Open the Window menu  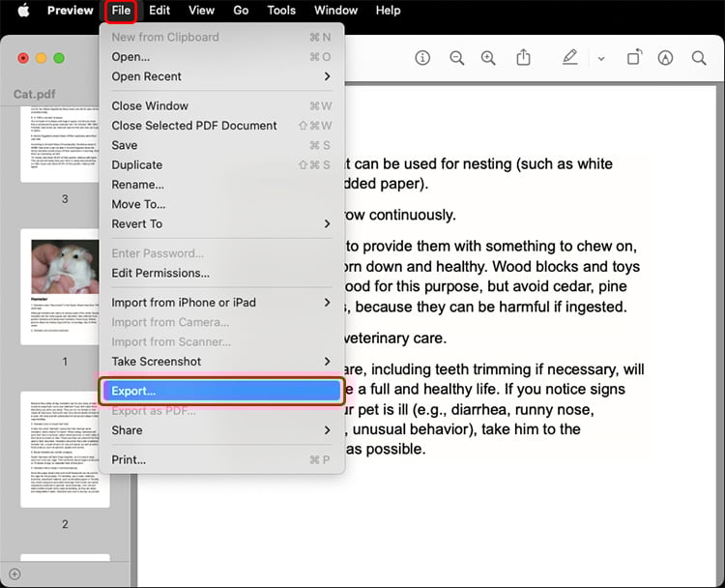click(x=335, y=11)
